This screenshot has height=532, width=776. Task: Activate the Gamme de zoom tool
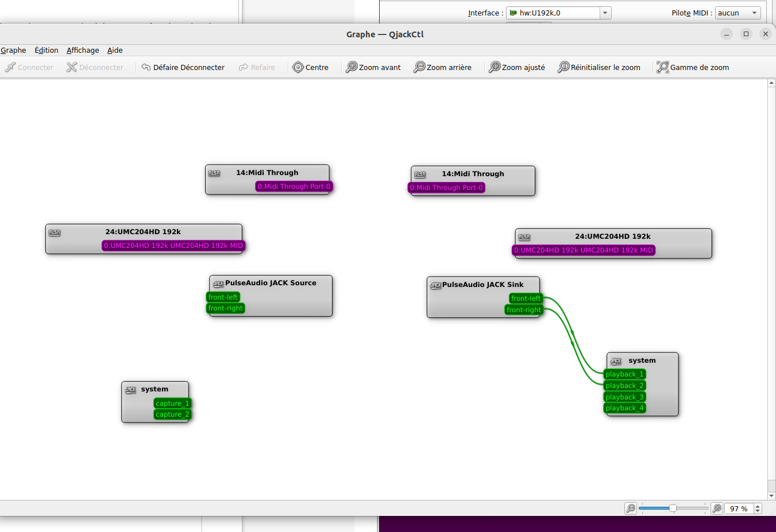tap(693, 67)
